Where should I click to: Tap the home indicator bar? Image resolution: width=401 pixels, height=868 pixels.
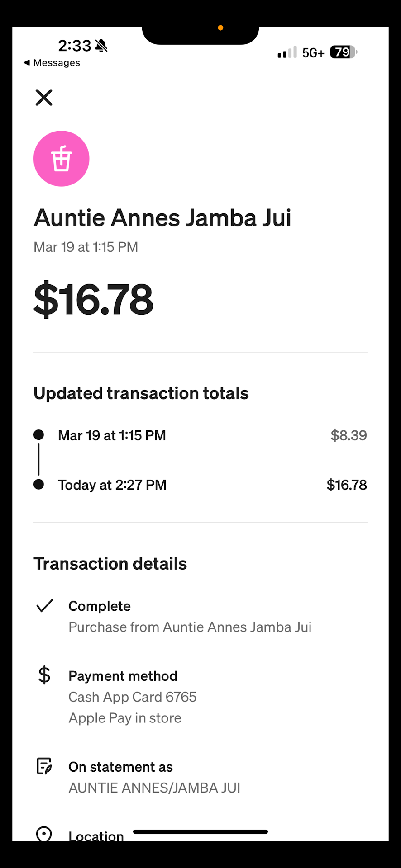[200, 832]
